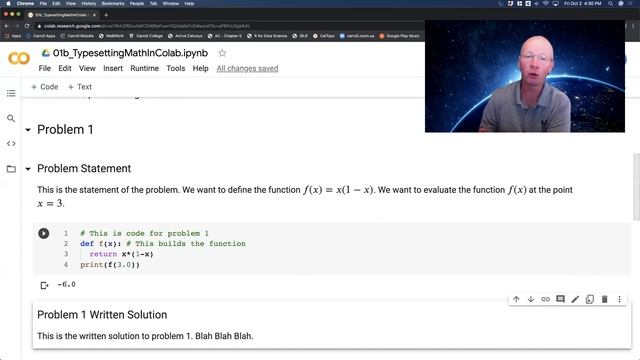This screenshot has height=360, width=640.
Task: Copy link to cell using link icon
Action: tap(545, 299)
